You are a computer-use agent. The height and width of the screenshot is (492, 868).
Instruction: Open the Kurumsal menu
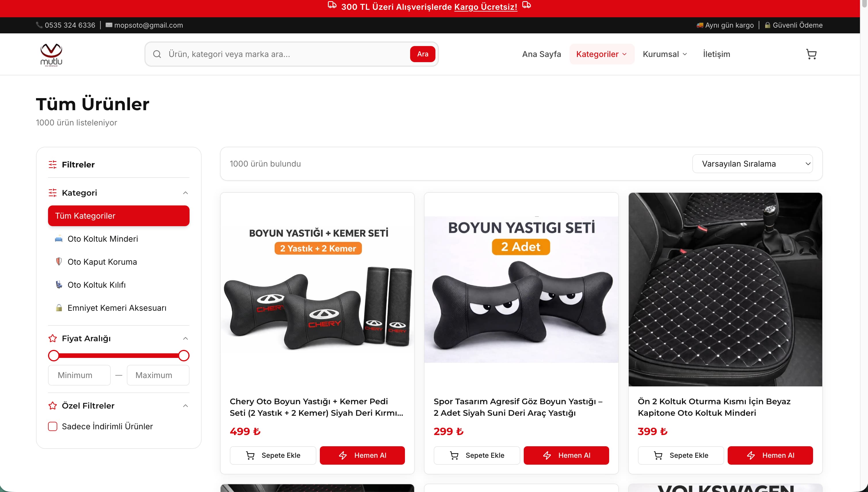665,54
